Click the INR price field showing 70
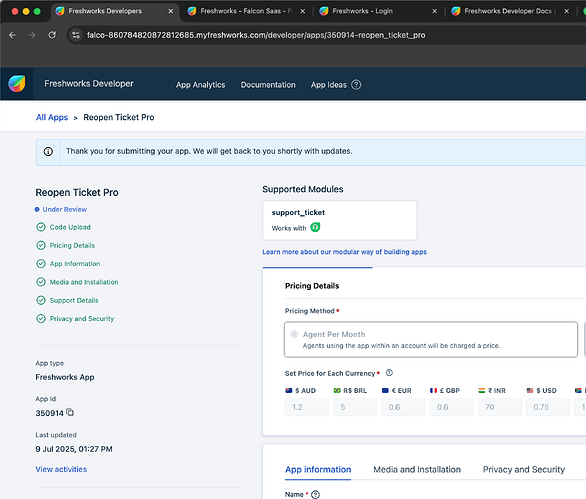Viewport: 586px width, 499px height. [x=500, y=407]
